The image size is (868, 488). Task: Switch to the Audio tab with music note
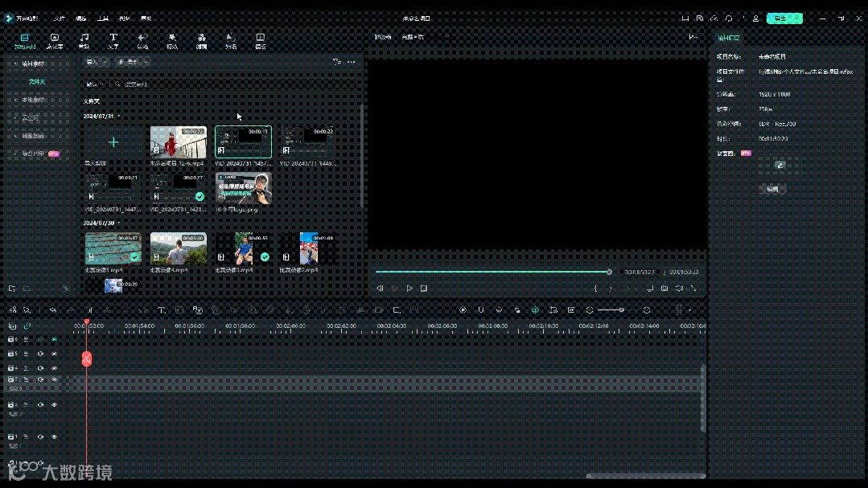click(84, 41)
